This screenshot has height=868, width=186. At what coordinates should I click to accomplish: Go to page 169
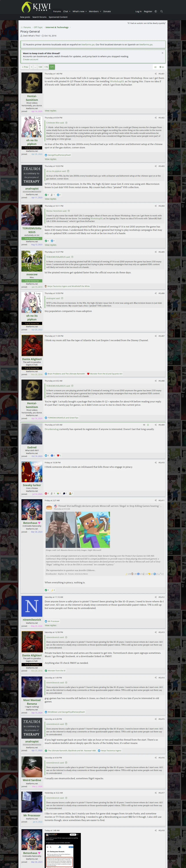click(x=40, y=67)
